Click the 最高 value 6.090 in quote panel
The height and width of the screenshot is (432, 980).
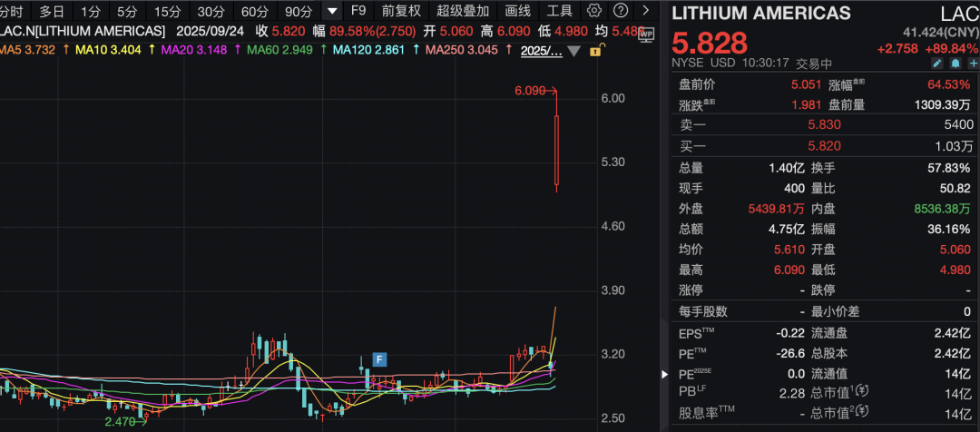(x=789, y=270)
